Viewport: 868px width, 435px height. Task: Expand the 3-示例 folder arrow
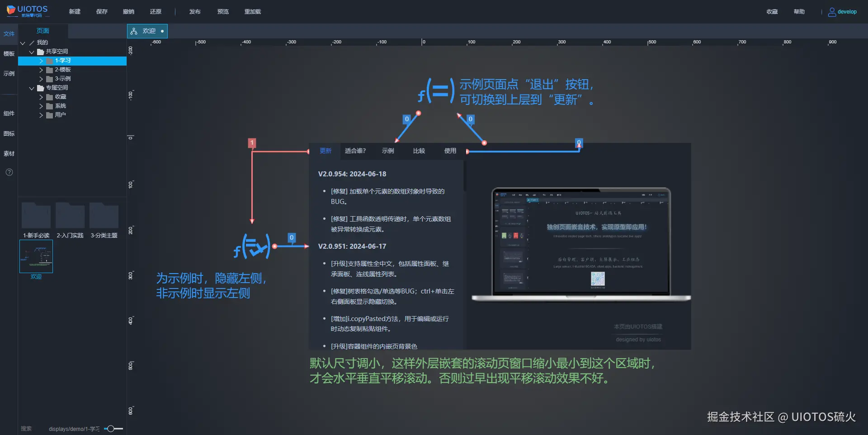pyautogui.click(x=41, y=79)
